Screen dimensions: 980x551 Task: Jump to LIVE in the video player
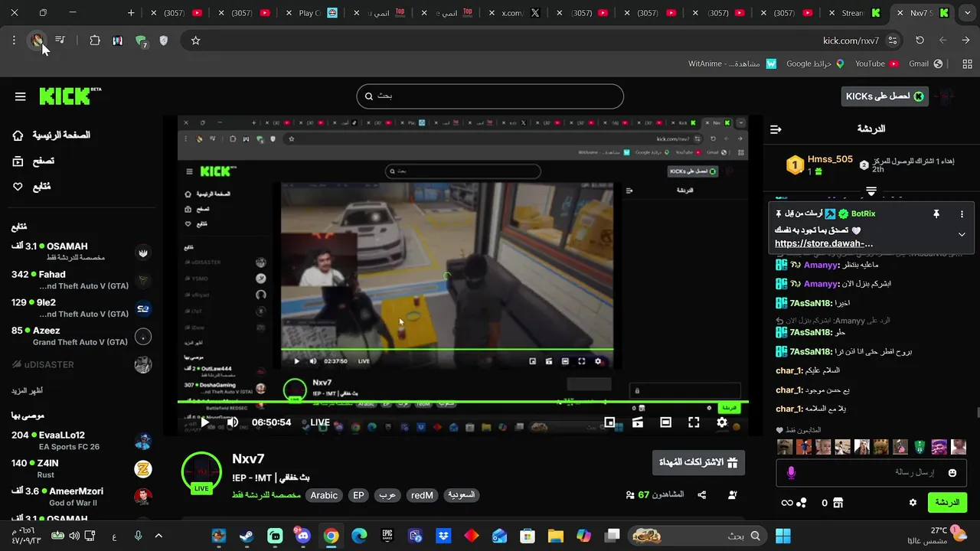(x=320, y=422)
